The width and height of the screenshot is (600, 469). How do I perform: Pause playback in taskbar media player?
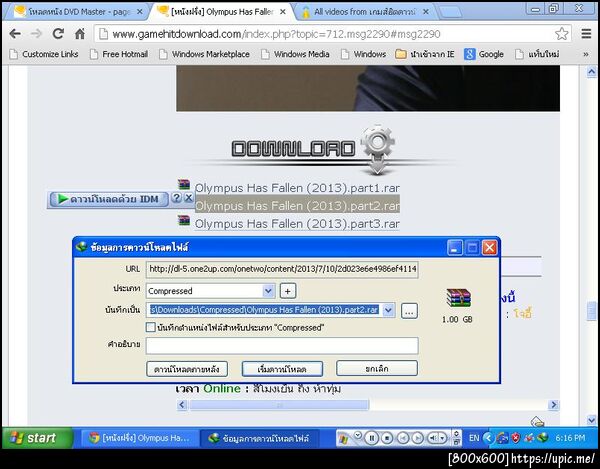coord(371,438)
